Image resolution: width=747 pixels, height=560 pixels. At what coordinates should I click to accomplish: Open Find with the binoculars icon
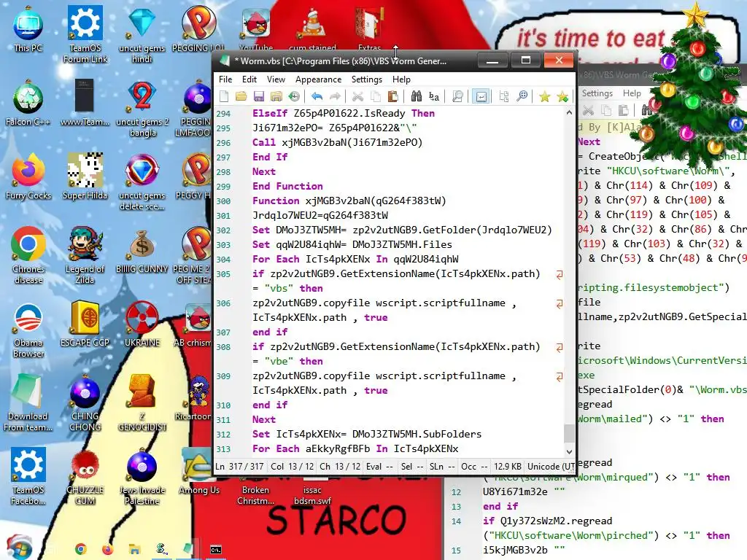pyautogui.click(x=416, y=97)
